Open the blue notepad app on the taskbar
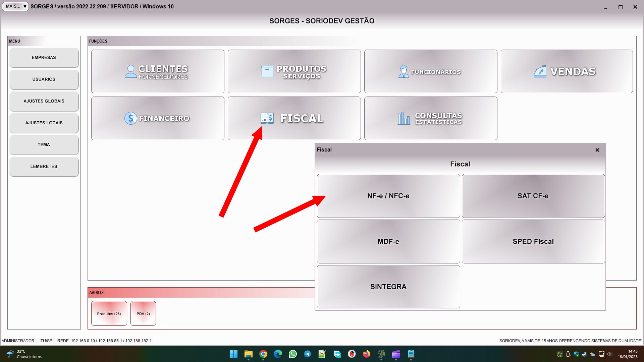 point(411,354)
